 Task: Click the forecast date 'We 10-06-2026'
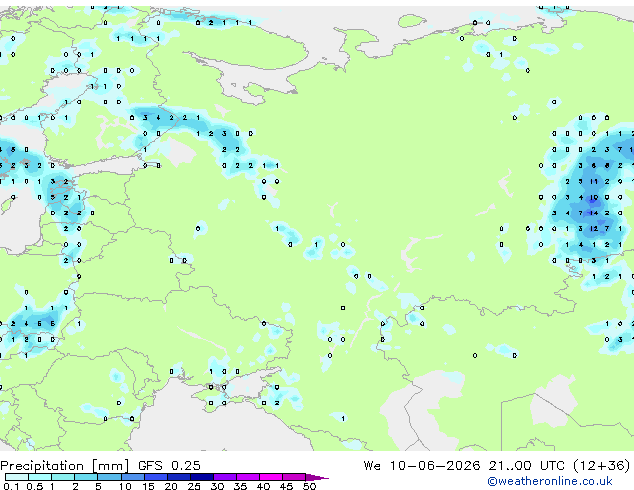pyautogui.click(x=422, y=466)
